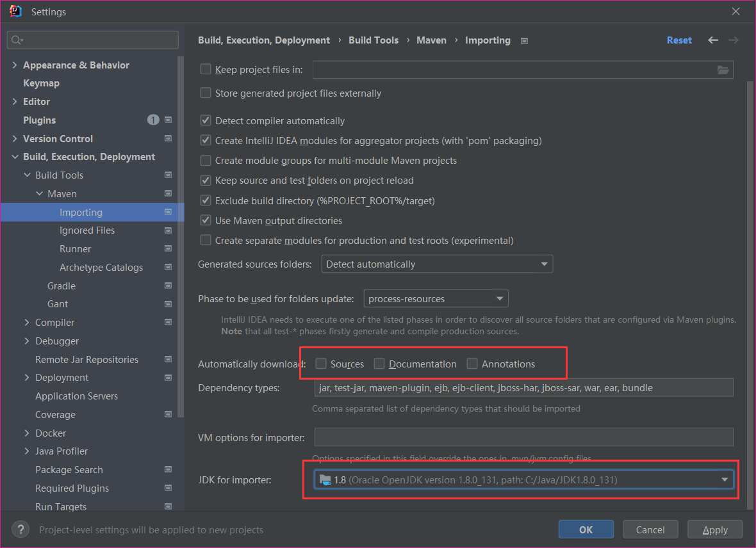The height and width of the screenshot is (548, 756).
Task: Click project-level icon on Compiler row
Action: (x=168, y=323)
